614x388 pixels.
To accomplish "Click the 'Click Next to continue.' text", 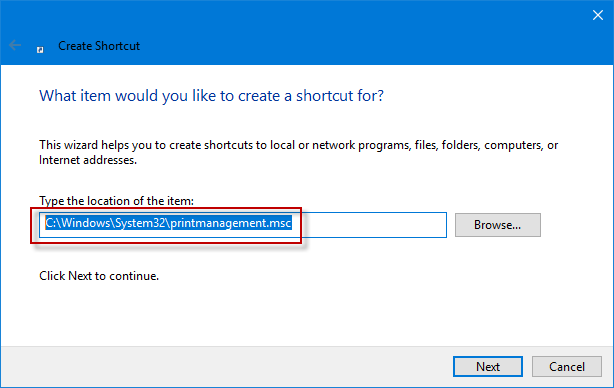I will [x=99, y=276].
